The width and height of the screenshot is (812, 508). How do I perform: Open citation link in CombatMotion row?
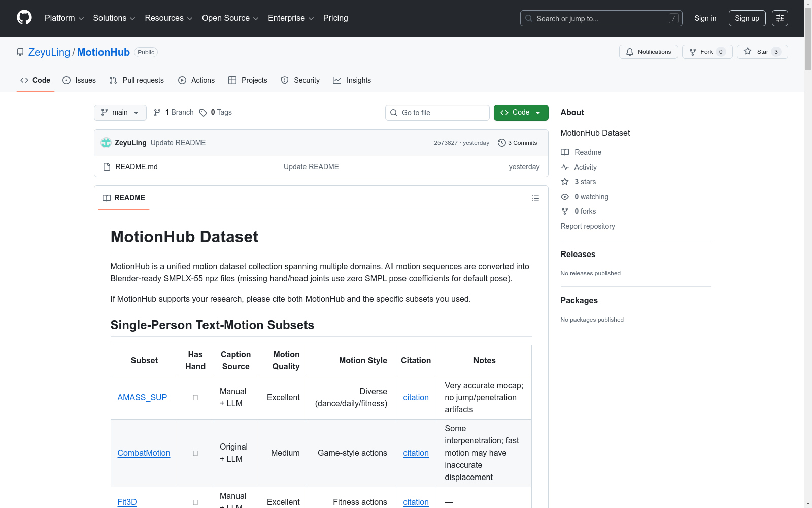416,453
